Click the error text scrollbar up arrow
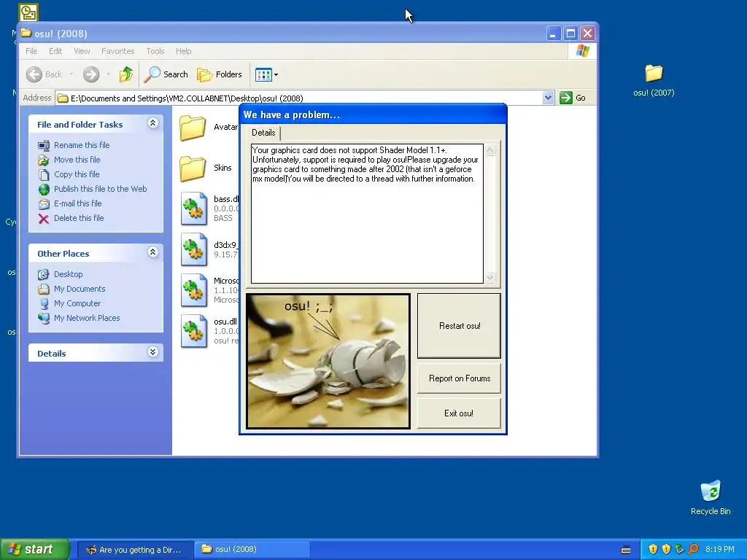 click(489, 150)
